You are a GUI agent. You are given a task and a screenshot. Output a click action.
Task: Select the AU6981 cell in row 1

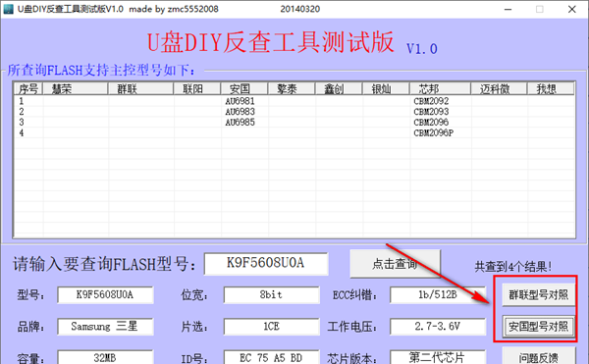(x=241, y=101)
